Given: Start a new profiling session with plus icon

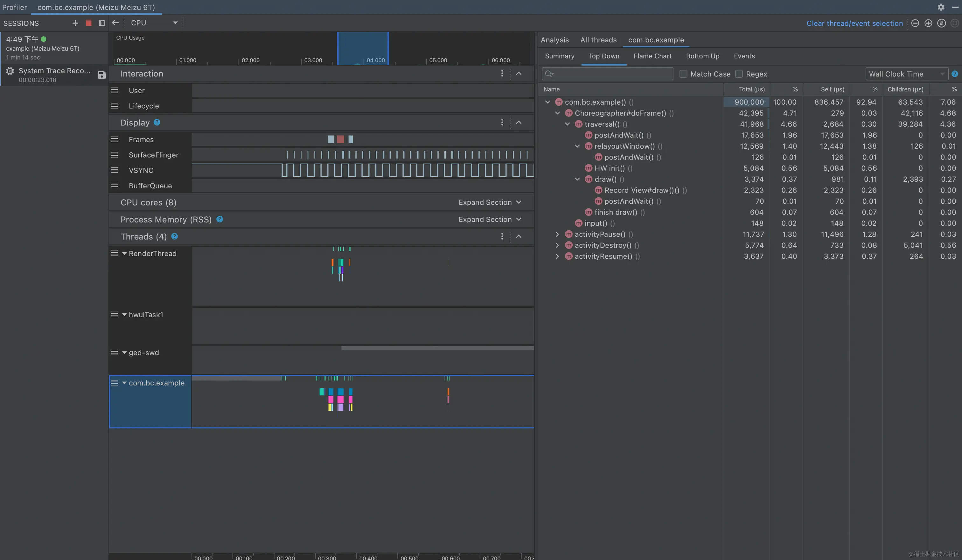Looking at the screenshot, I should pyautogui.click(x=75, y=23).
